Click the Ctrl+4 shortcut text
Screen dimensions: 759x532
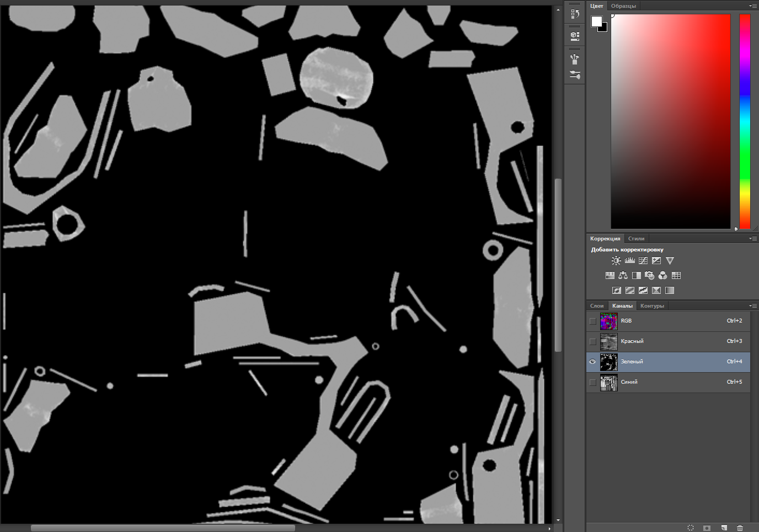click(x=734, y=362)
